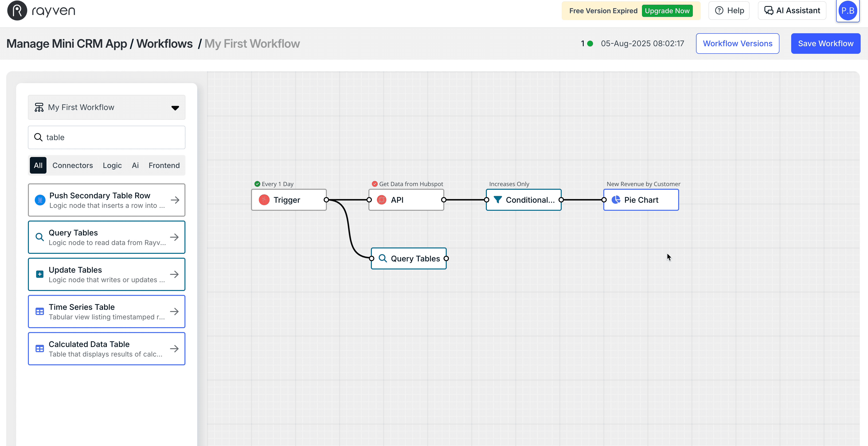Click the Upgrade Now button

click(x=667, y=11)
